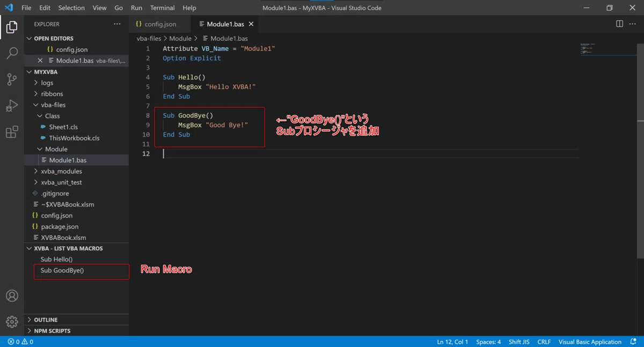This screenshot has height=347, width=644.
Task: Expand the NPM Scripts section
Action: pos(76,331)
